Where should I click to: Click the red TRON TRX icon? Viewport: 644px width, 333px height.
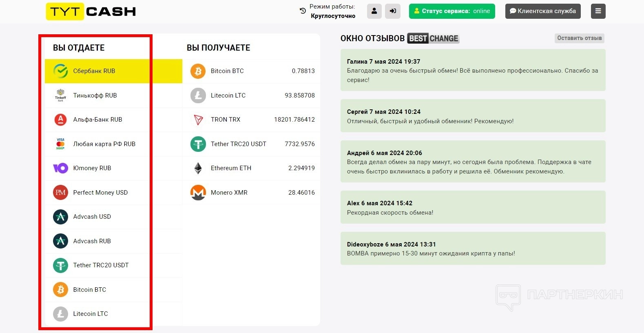click(x=198, y=120)
